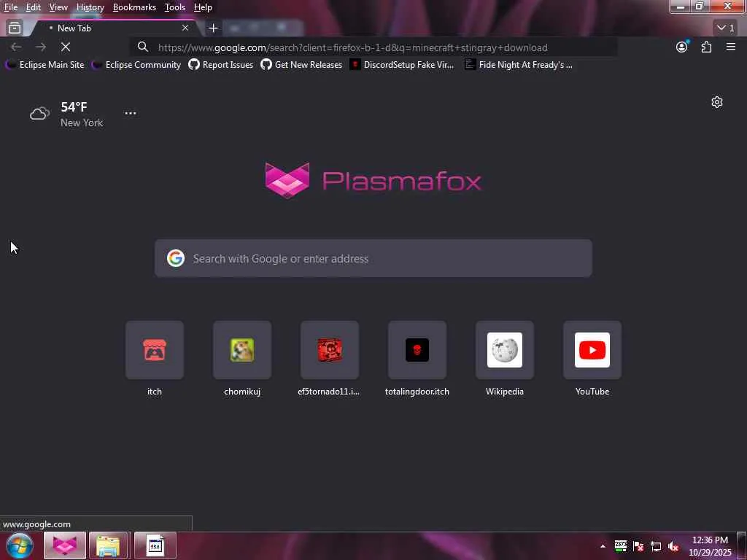Expand the list all tabs dropdown
This screenshot has width=747, height=560.
726,28
